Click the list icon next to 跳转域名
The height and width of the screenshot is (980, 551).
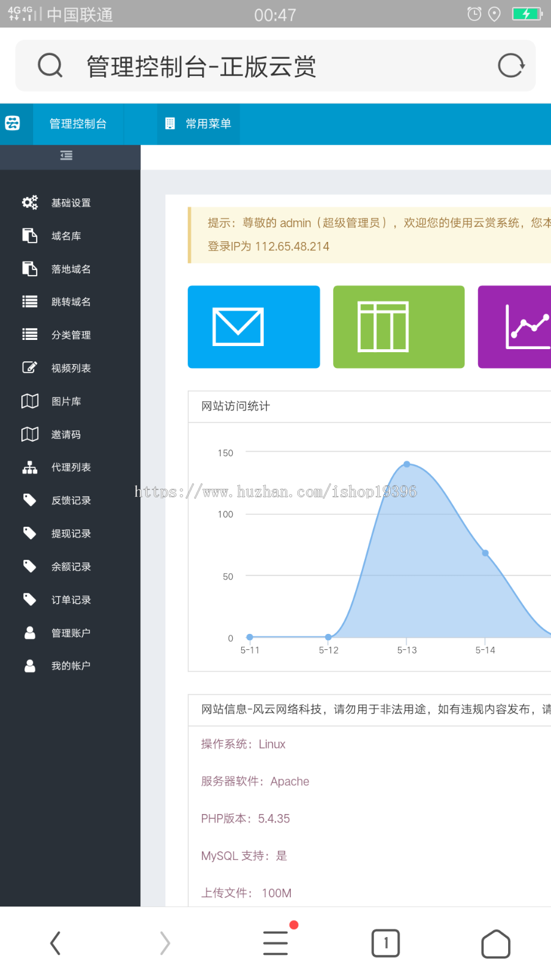pos(30,301)
